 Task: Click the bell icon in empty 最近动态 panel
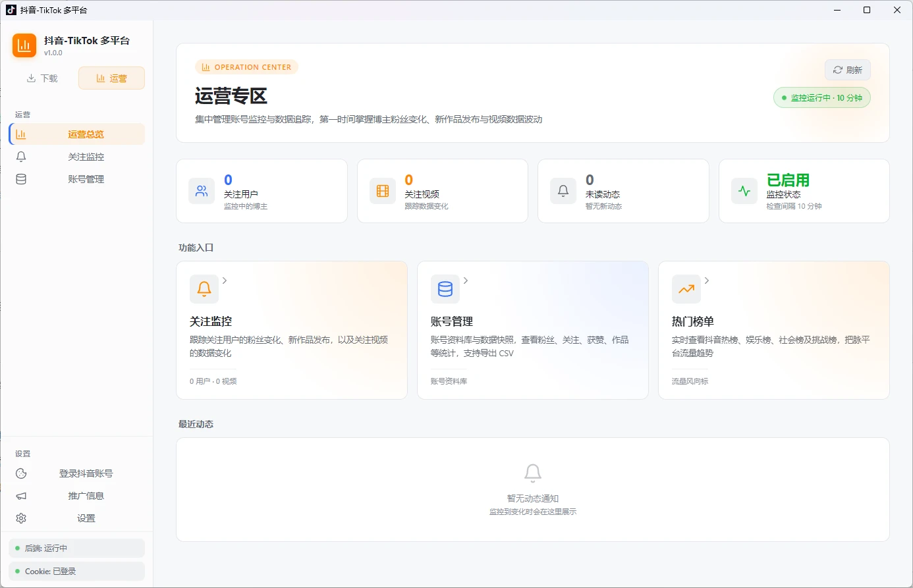point(533,473)
